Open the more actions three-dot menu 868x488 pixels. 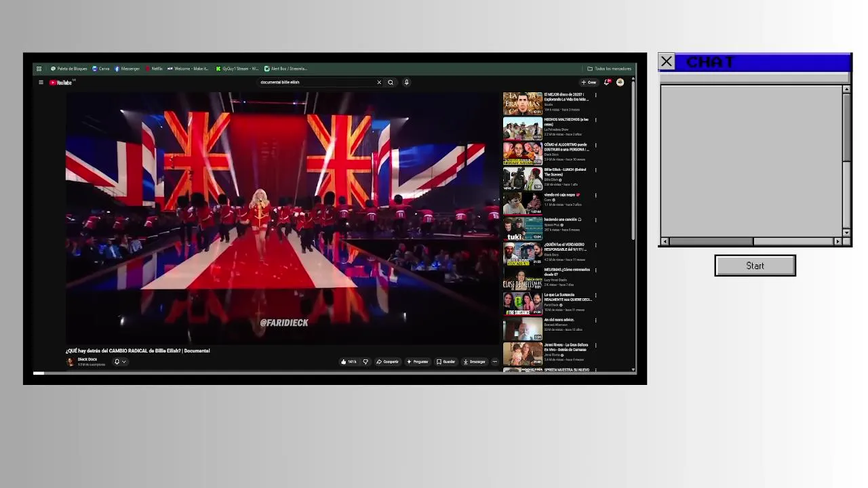click(494, 362)
